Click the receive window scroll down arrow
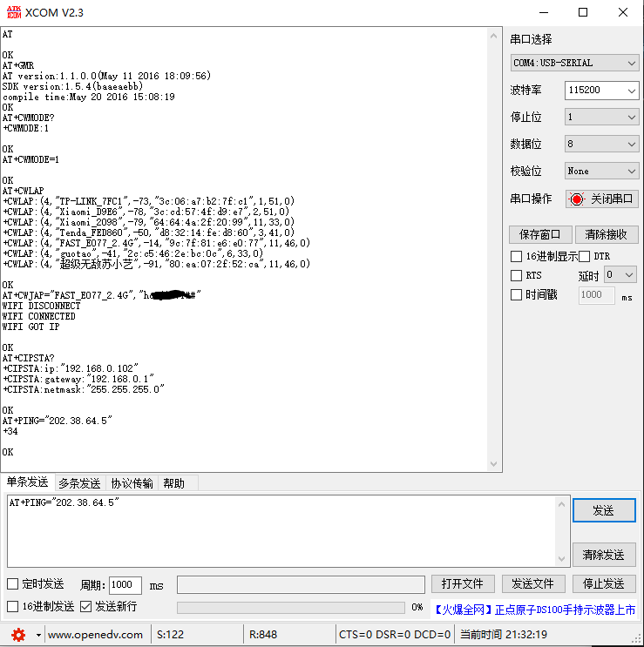The image size is (644, 647). [494, 464]
